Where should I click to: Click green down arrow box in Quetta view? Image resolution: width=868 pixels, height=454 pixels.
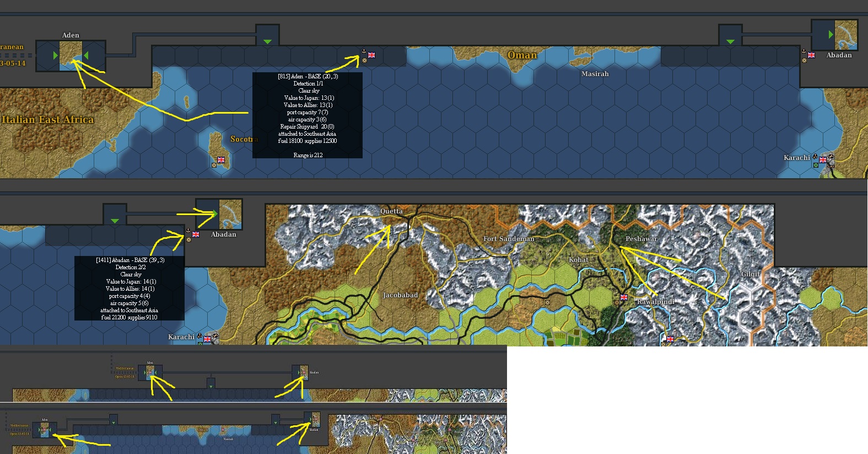coord(115,215)
